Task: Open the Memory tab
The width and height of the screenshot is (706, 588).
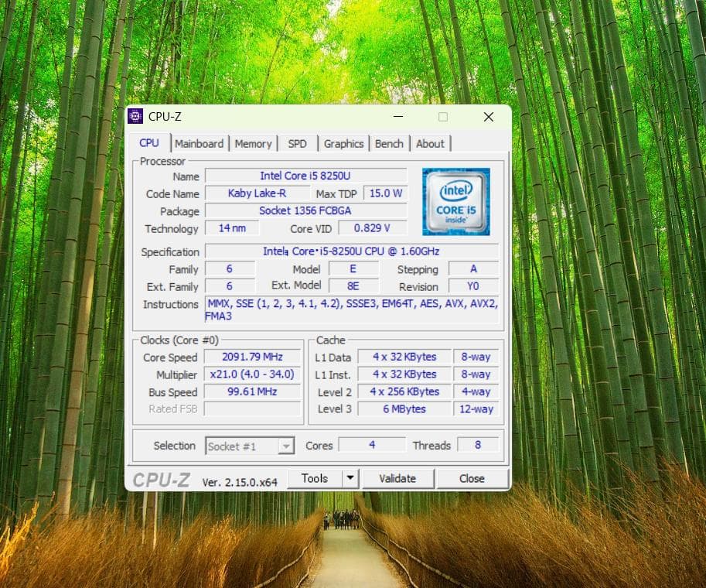Action: 254,143
